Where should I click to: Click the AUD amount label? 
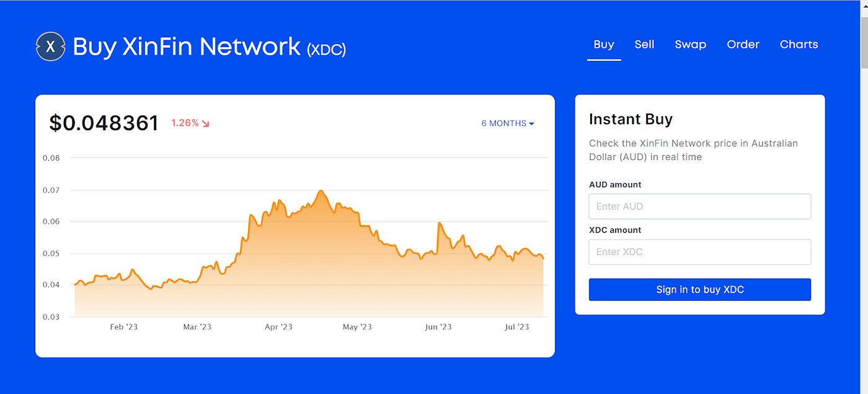[615, 184]
